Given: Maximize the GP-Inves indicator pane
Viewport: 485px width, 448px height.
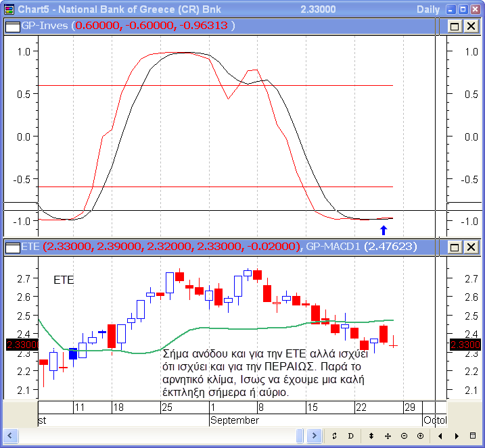Looking at the screenshot, I should (455, 26).
